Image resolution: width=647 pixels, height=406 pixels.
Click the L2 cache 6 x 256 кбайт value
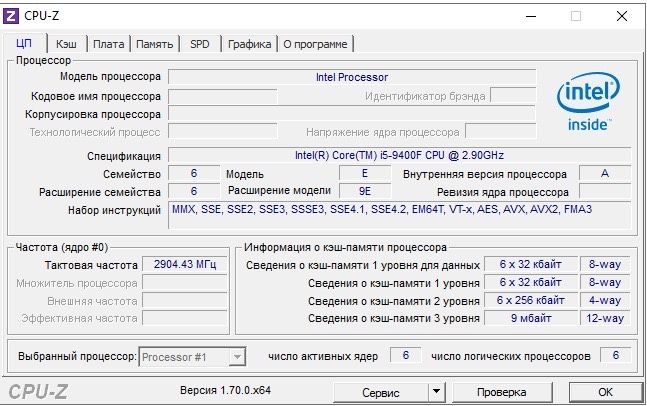click(531, 300)
